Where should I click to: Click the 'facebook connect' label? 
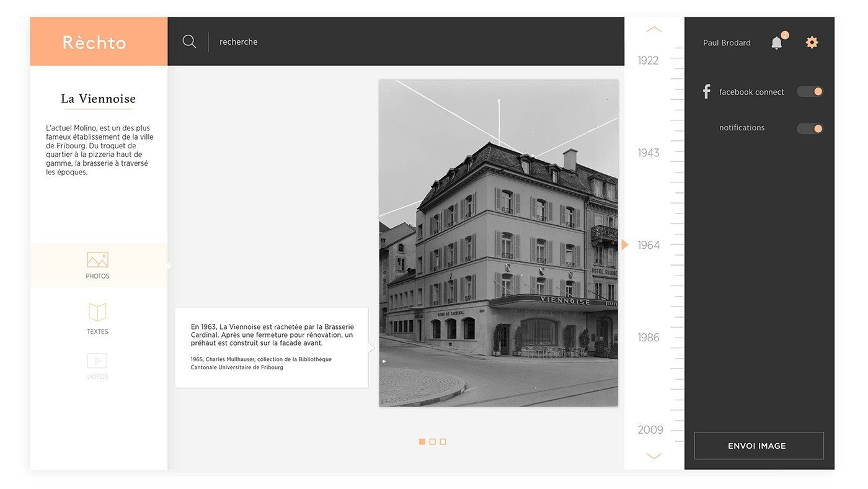coord(751,92)
